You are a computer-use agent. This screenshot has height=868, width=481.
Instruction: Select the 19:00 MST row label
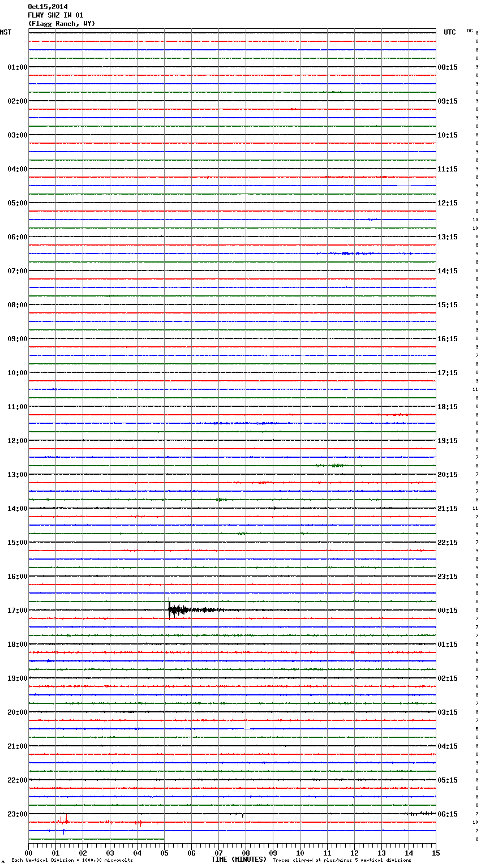tap(18, 678)
